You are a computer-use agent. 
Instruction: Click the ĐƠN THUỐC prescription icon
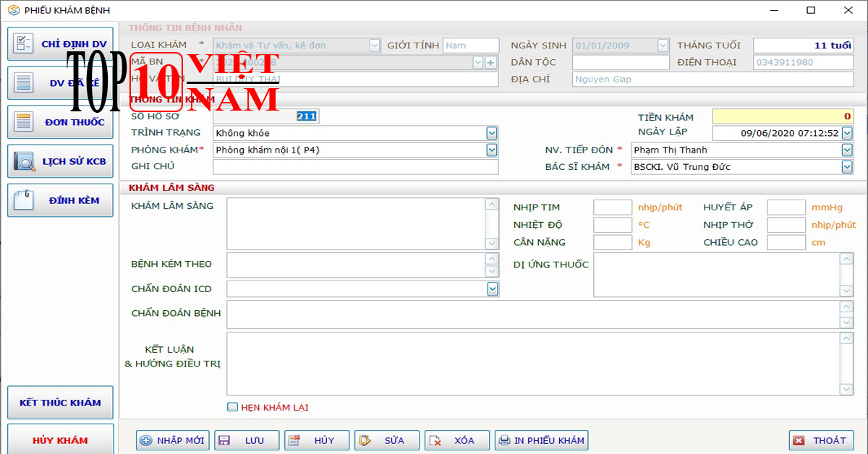click(23, 121)
